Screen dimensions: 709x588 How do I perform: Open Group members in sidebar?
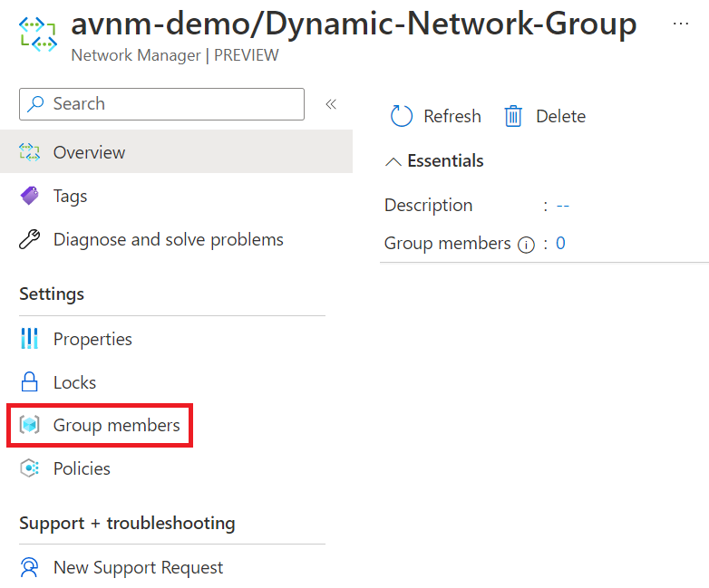[116, 425]
